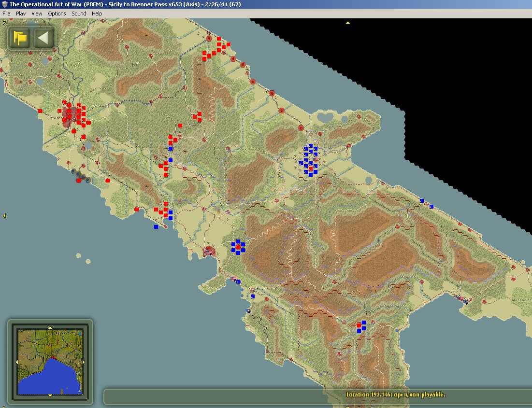The height and width of the screenshot is (408, 532).
Task: Click the yellow scroll arrow at map left edge
Action: point(4,216)
